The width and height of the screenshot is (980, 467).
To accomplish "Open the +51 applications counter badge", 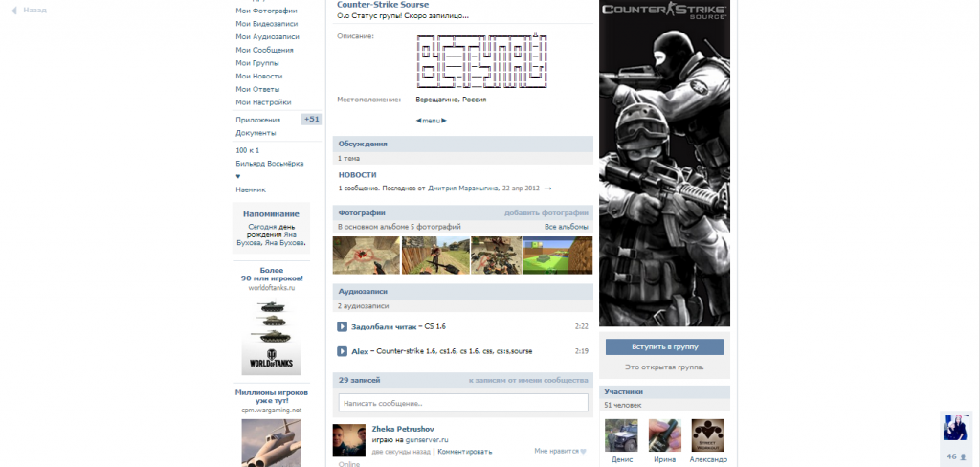I will click(311, 120).
